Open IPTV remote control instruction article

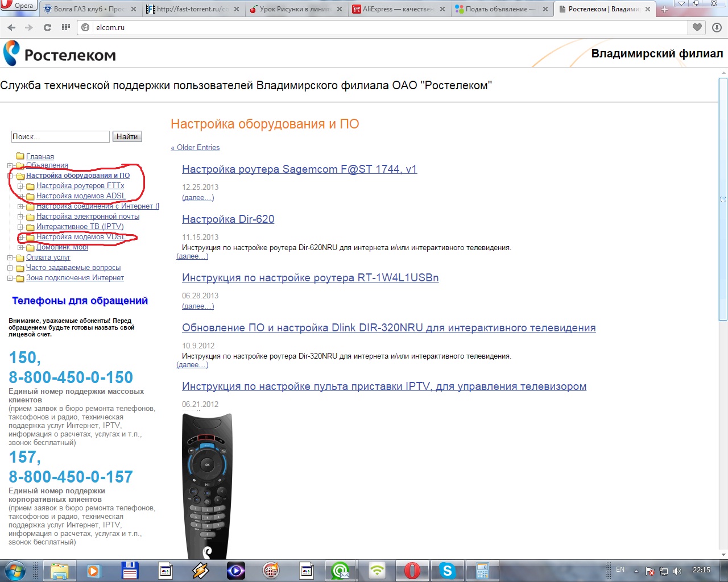(384, 386)
